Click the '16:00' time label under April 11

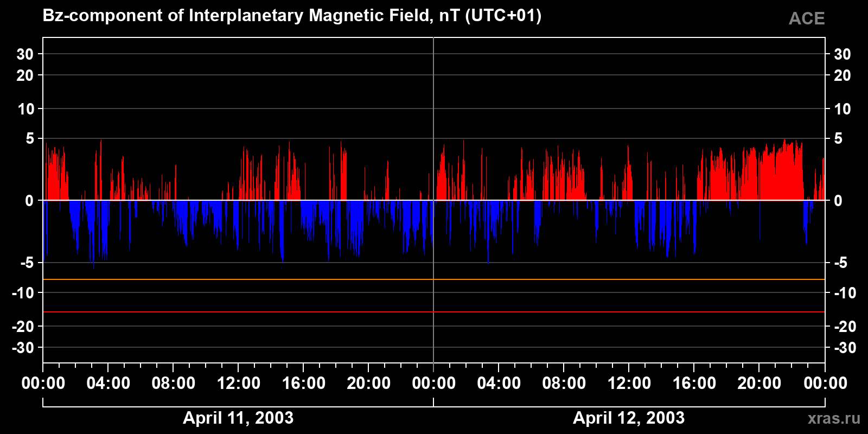pyautogui.click(x=304, y=383)
